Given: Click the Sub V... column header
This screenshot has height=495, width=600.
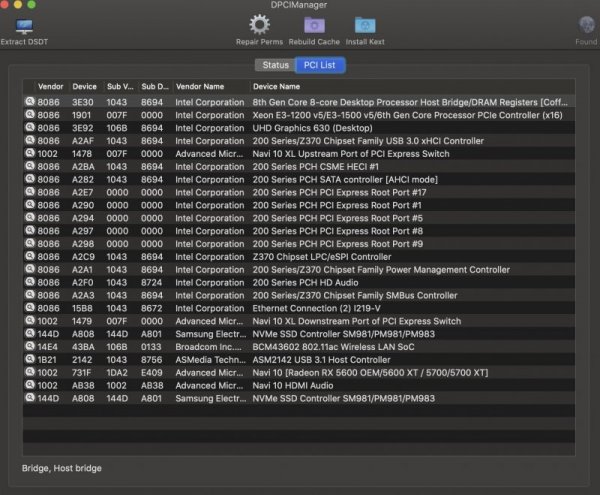Looking at the screenshot, I should [120, 87].
